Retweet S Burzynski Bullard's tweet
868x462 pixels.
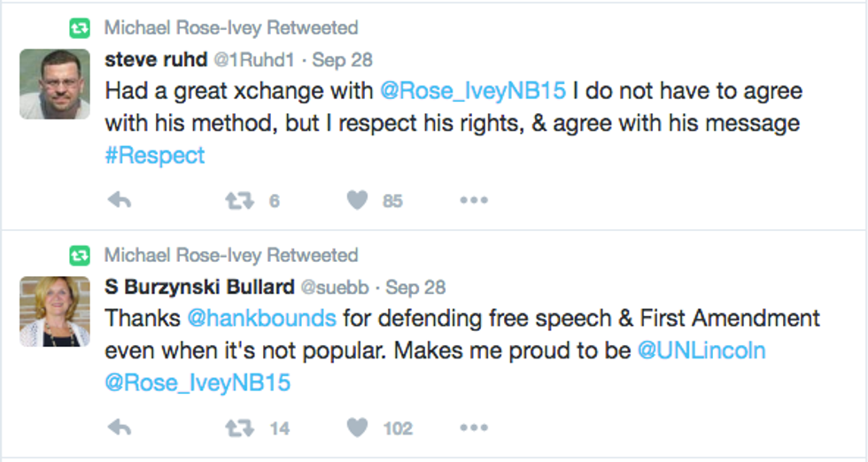click(x=239, y=428)
